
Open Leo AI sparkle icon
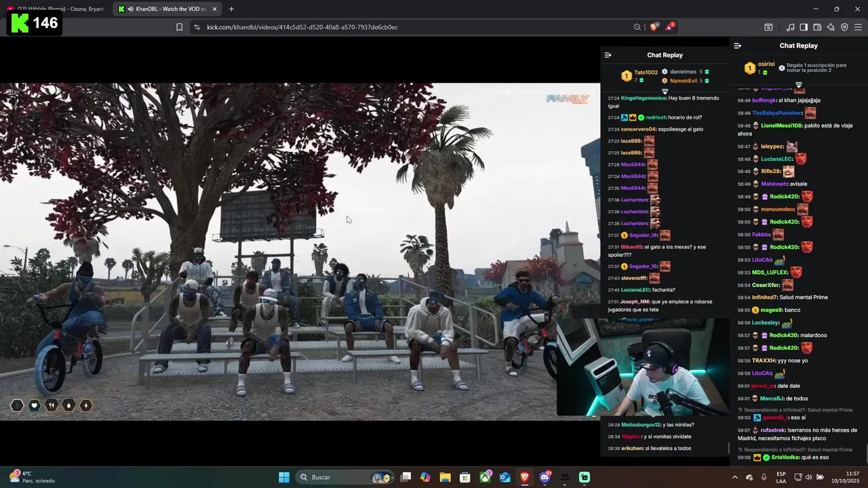(831, 27)
